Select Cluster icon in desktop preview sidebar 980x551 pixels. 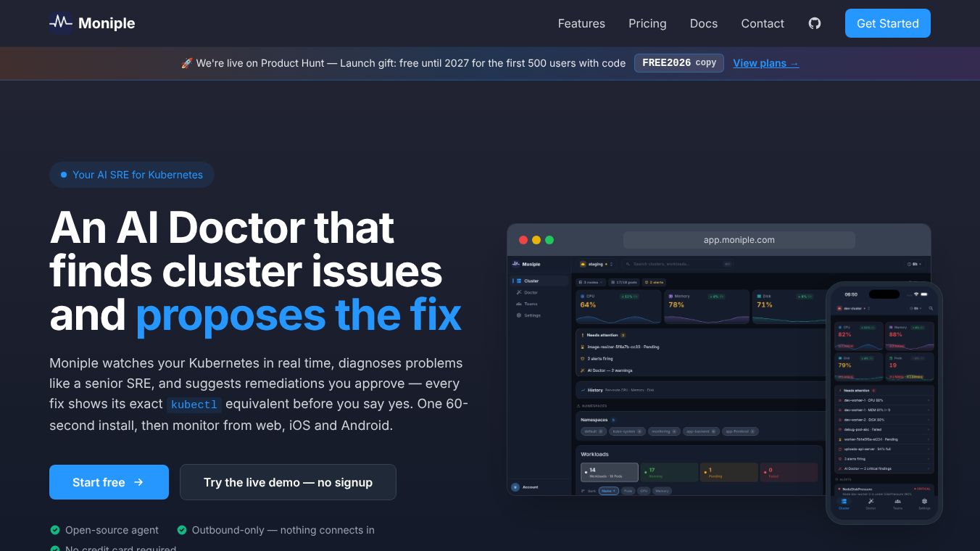[518, 281]
